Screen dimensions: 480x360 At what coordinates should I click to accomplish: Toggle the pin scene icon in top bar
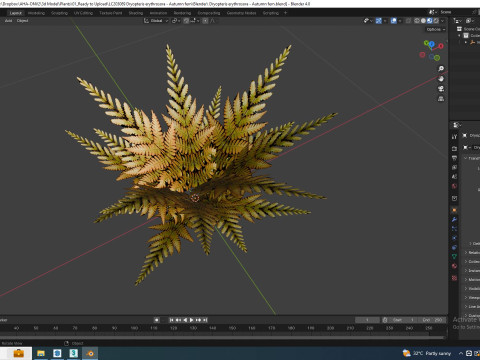tap(474, 12)
